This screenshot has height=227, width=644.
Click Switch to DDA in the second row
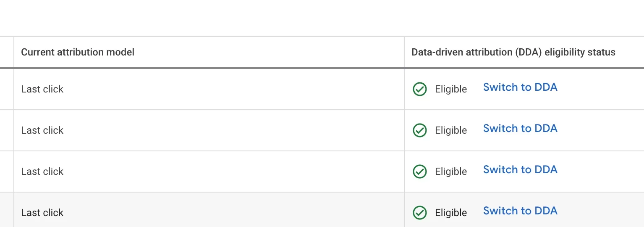(x=520, y=128)
